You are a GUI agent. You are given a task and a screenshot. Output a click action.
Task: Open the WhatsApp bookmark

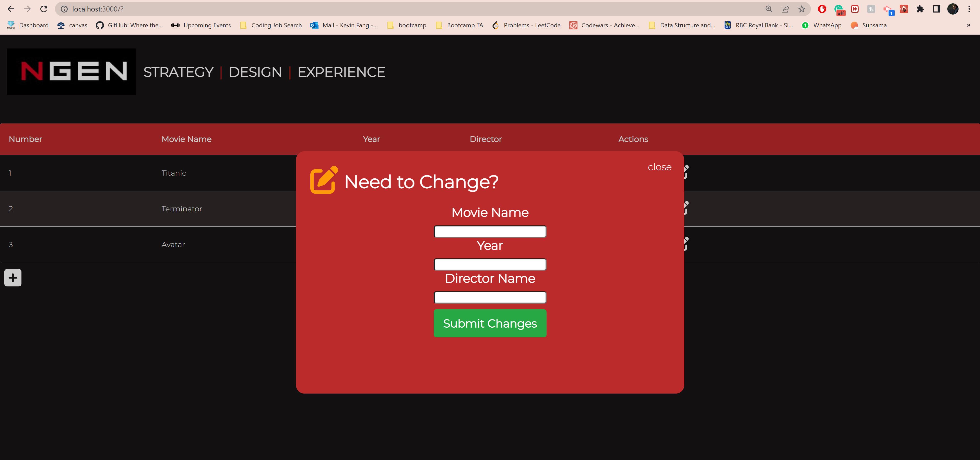coord(821,25)
